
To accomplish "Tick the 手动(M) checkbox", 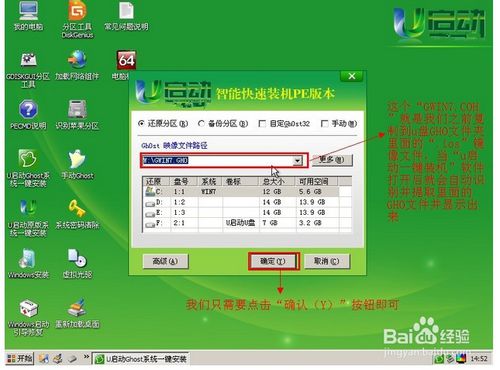I will 324,124.
